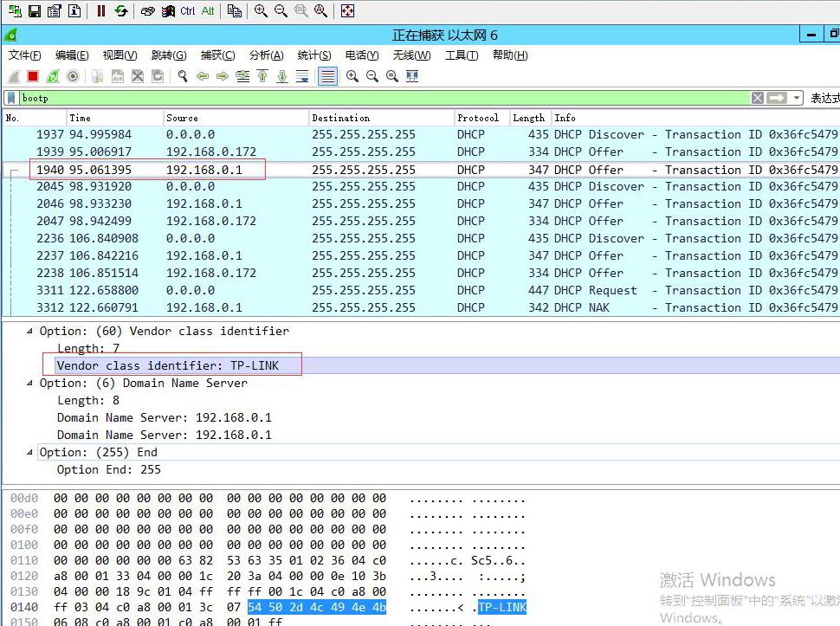
Task: Click the Resize columns icon
Action: [x=412, y=76]
